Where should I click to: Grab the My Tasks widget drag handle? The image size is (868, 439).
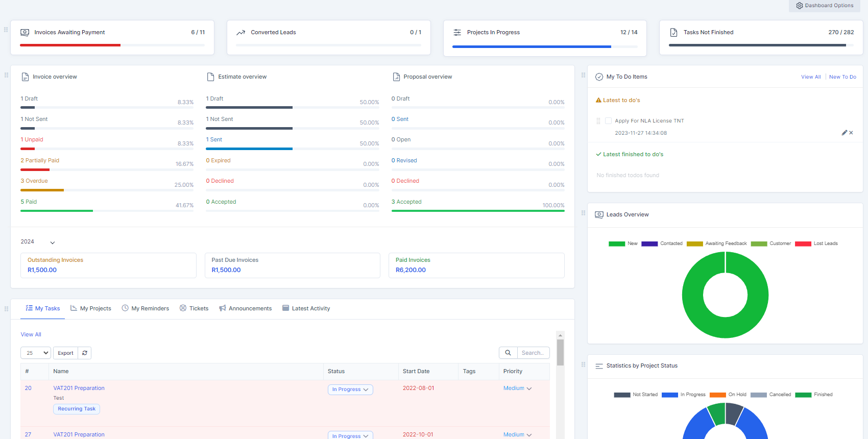point(6,309)
